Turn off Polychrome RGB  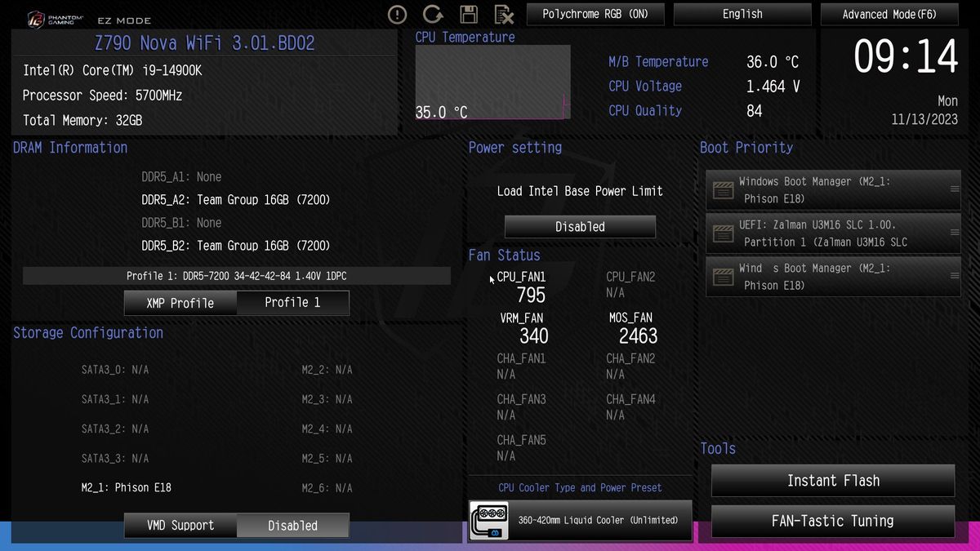595,14
